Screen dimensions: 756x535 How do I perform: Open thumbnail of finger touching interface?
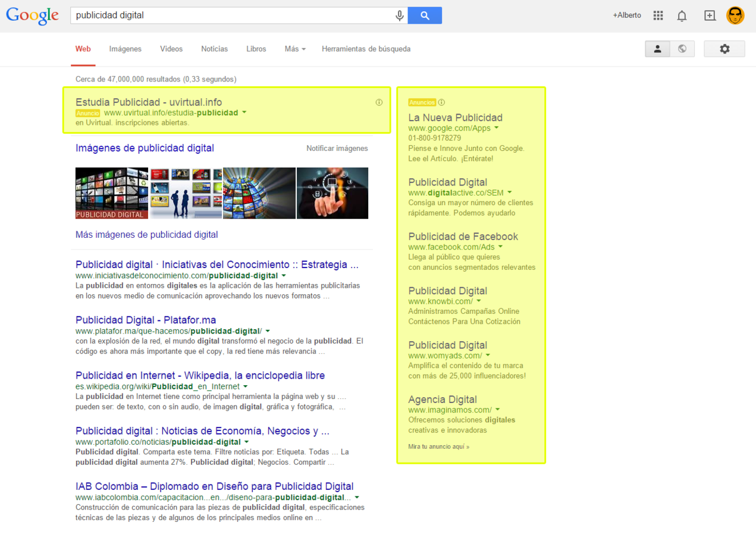(332, 193)
